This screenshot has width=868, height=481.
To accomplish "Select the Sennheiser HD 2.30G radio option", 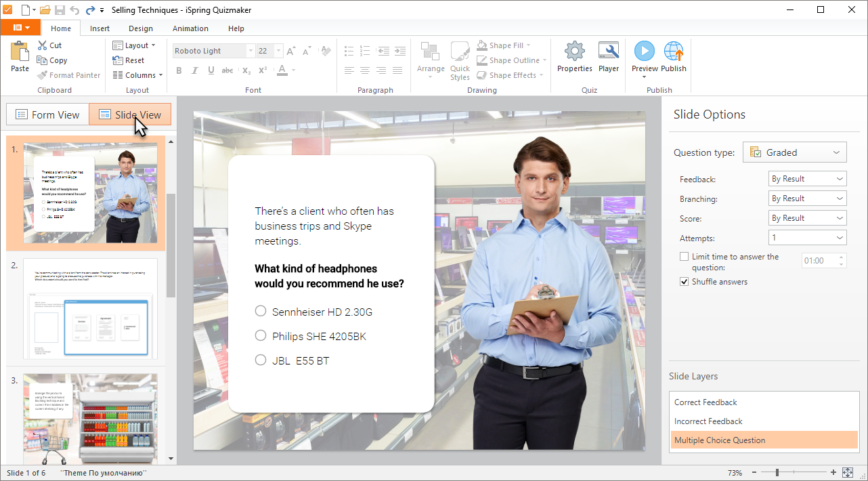I will pyautogui.click(x=261, y=311).
